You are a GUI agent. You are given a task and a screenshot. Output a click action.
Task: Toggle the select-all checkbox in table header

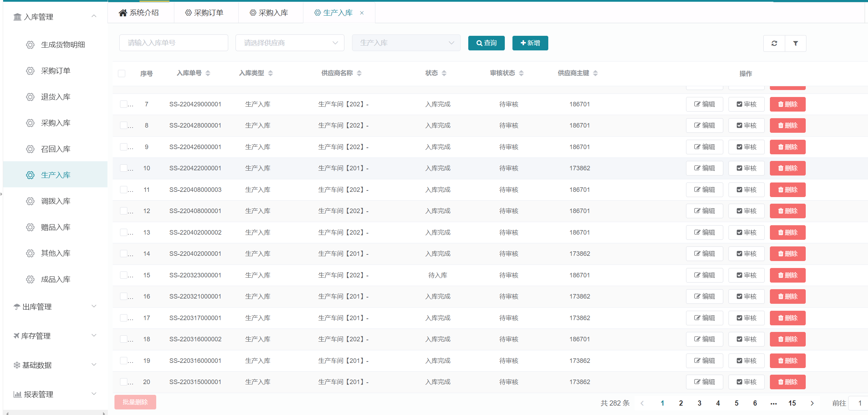(122, 73)
